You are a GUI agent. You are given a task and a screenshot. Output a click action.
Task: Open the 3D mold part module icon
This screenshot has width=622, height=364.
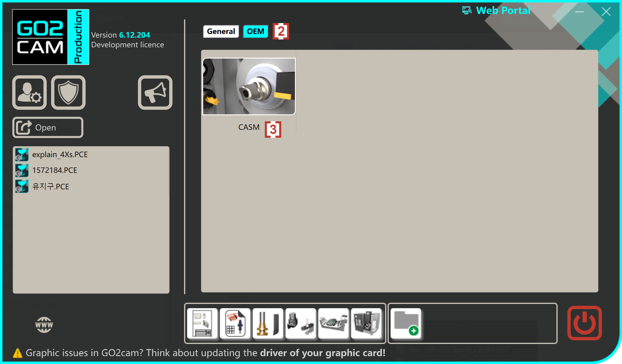333,323
